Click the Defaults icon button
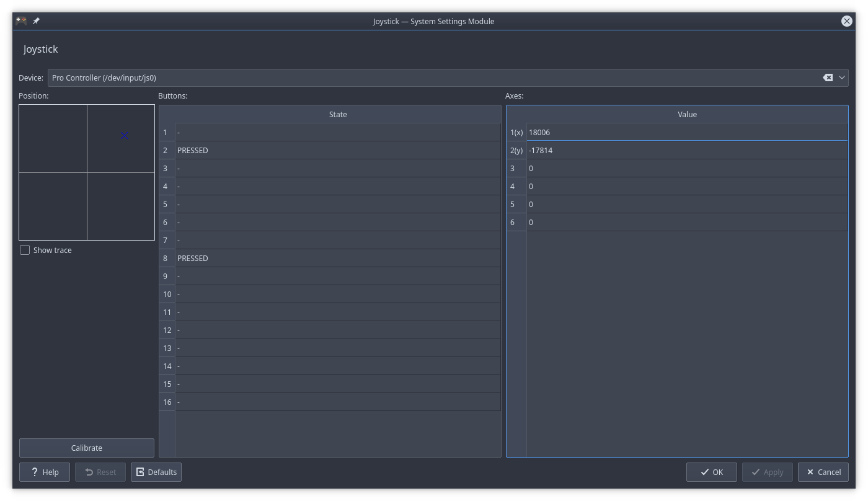Image resolution: width=868 pixels, height=501 pixels. tap(141, 472)
